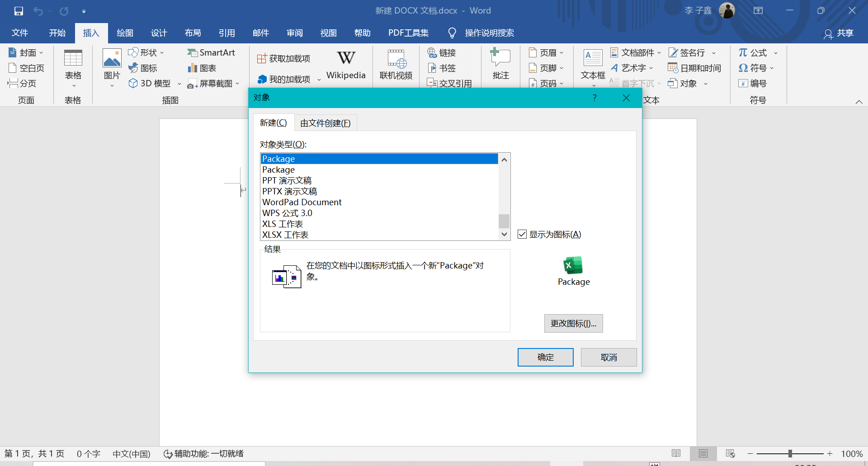
Task: Click 取消 to cancel object dialog
Action: 609,357
